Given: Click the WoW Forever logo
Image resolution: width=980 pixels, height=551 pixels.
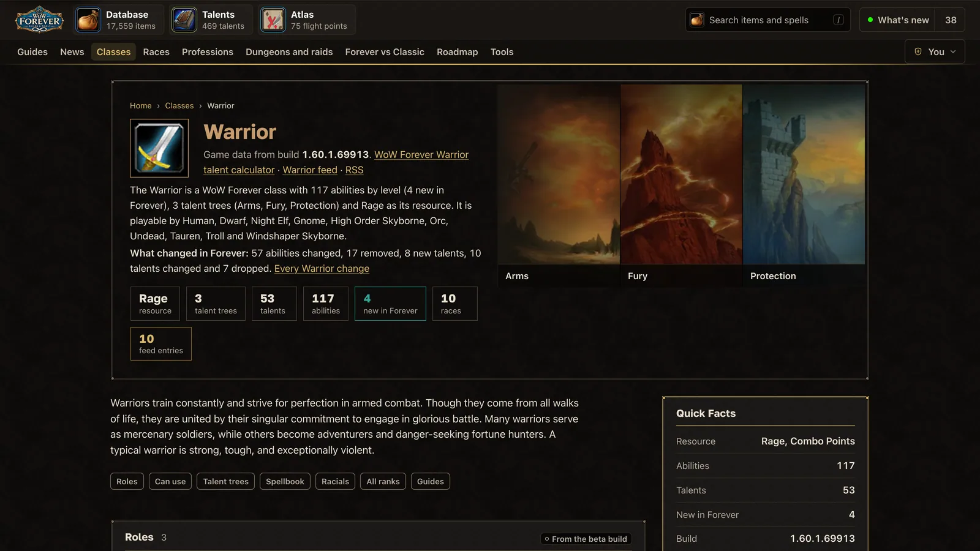Looking at the screenshot, I should pos(39,20).
